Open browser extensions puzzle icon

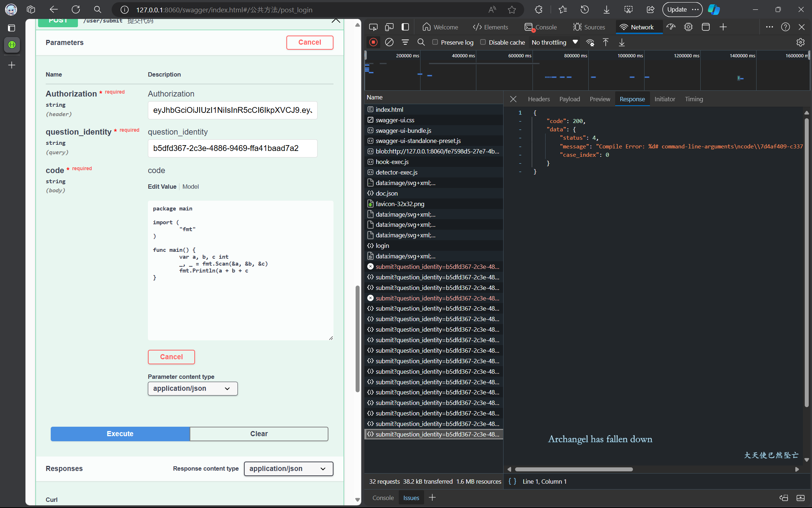(539, 10)
